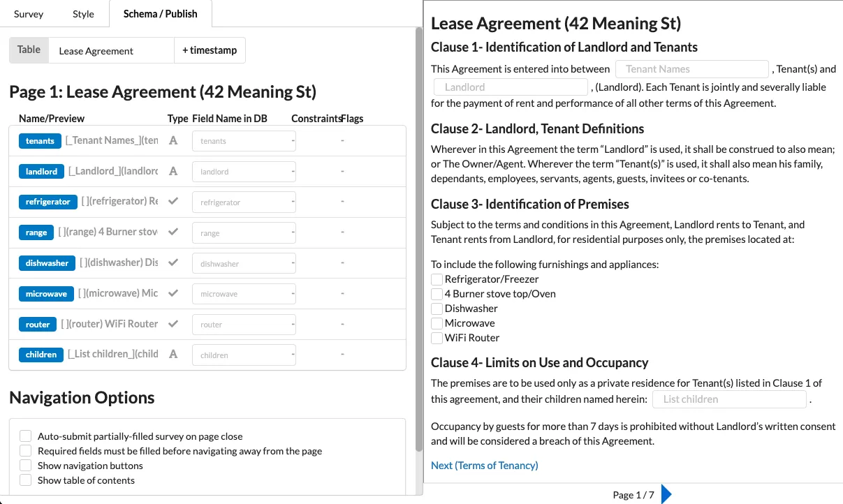Open constraints dropdown for range row
843x504 pixels.
pyautogui.click(x=293, y=232)
